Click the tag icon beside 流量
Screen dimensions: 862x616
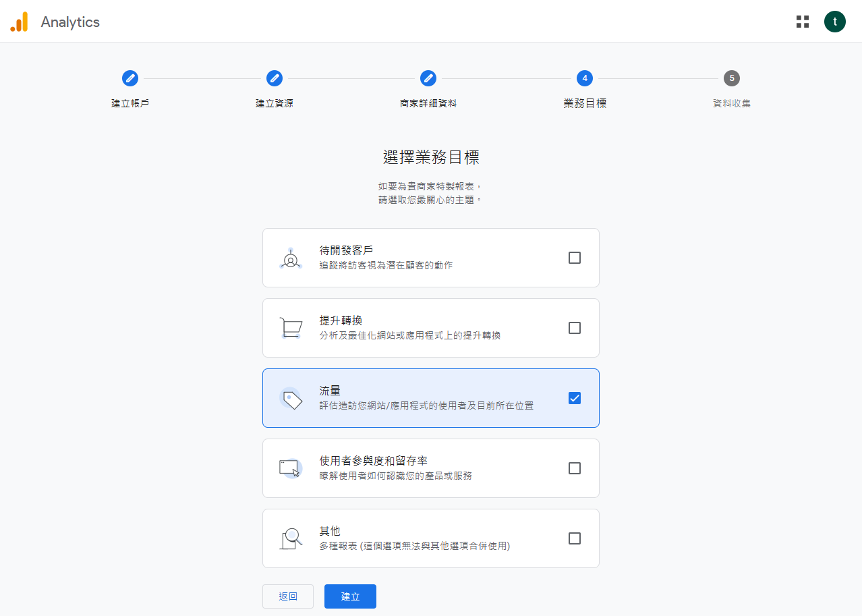(291, 398)
